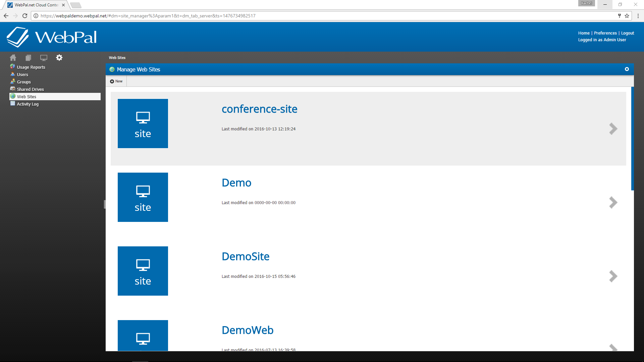Open Preferences link in header
Screen dimensions: 644x362
[605, 33]
